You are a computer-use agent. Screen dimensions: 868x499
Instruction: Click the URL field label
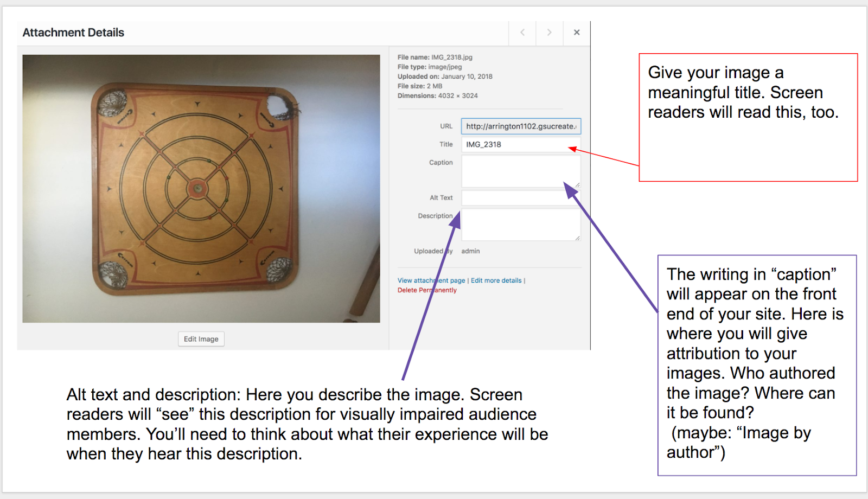click(446, 126)
